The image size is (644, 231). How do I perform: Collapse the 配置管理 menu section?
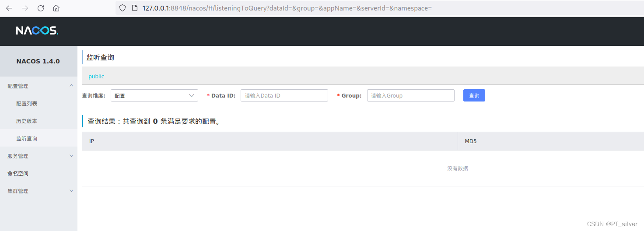coord(38,86)
